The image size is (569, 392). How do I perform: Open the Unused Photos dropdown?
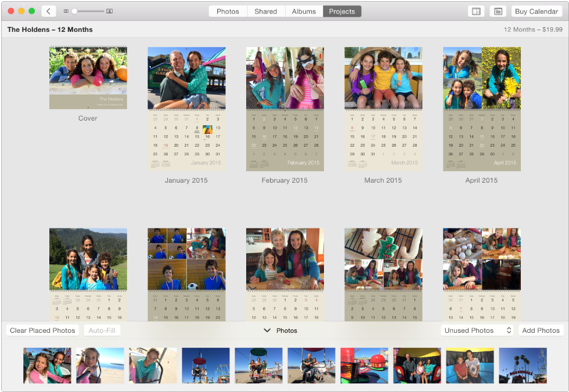(477, 330)
